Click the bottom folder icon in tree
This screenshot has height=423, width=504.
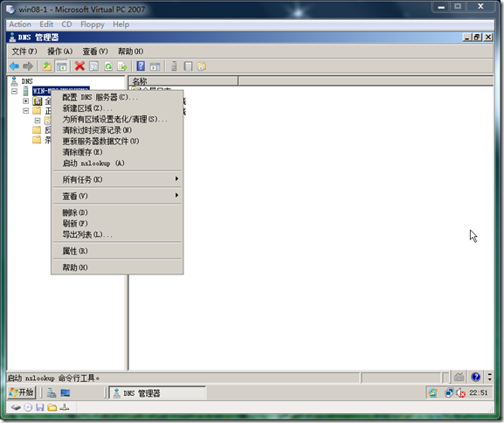[37, 140]
